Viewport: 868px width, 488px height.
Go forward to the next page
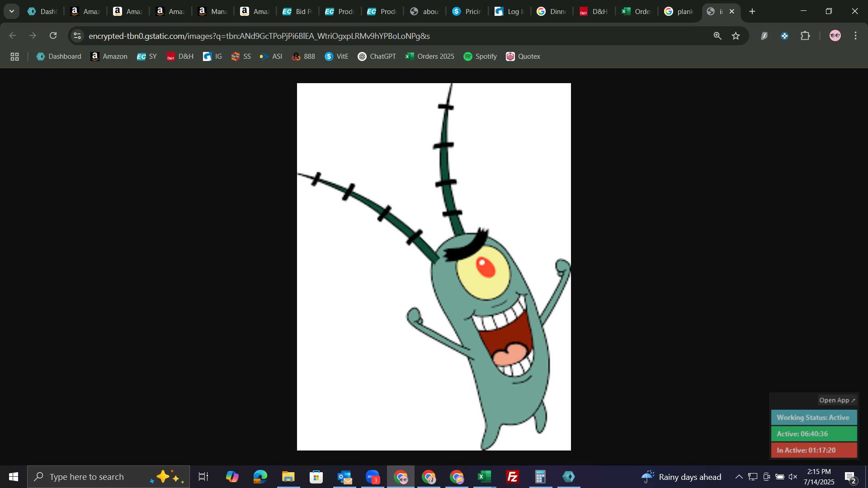[x=33, y=36]
